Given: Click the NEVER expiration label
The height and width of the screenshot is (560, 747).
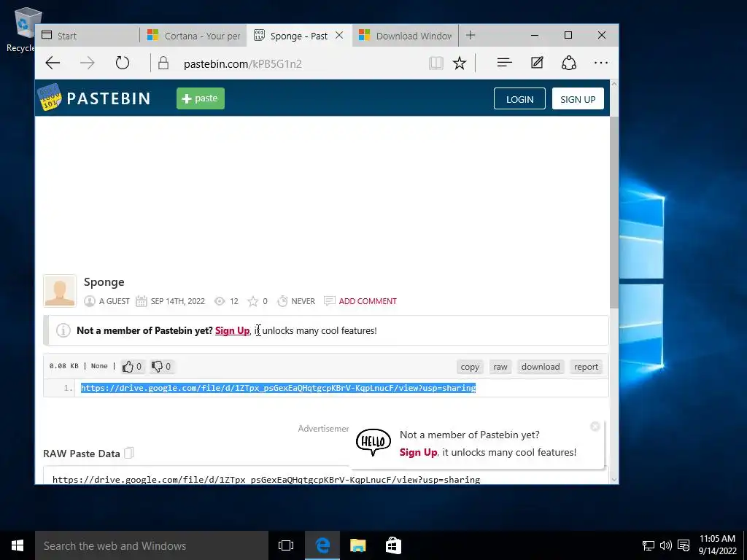Looking at the screenshot, I should pyautogui.click(x=303, y=301).
